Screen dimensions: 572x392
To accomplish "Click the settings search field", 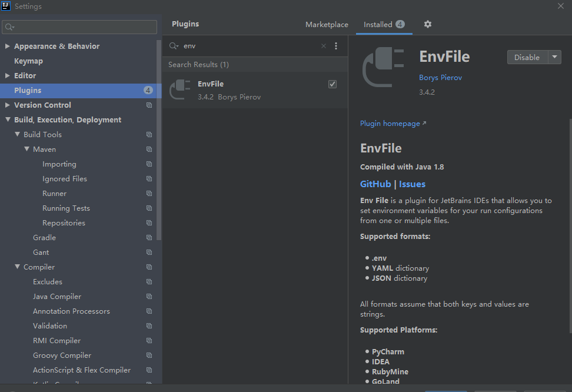I will (x=79, y=27).
